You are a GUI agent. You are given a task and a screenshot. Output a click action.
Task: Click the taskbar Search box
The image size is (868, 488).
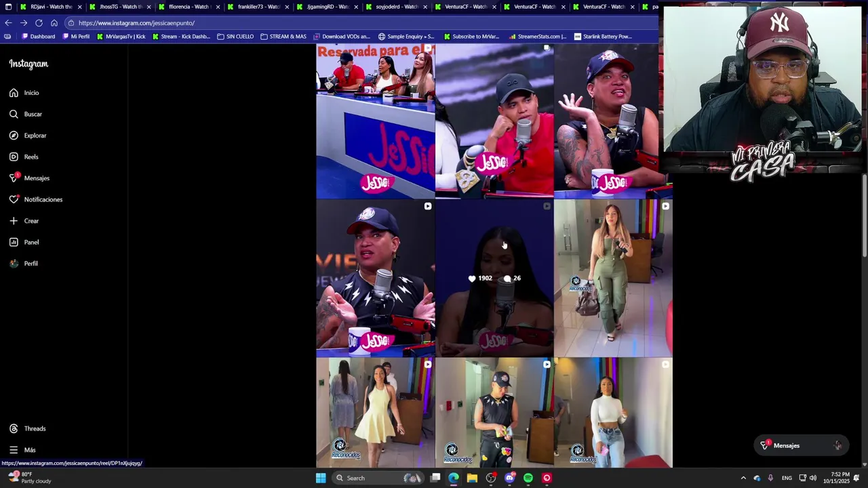pos(377,478)
